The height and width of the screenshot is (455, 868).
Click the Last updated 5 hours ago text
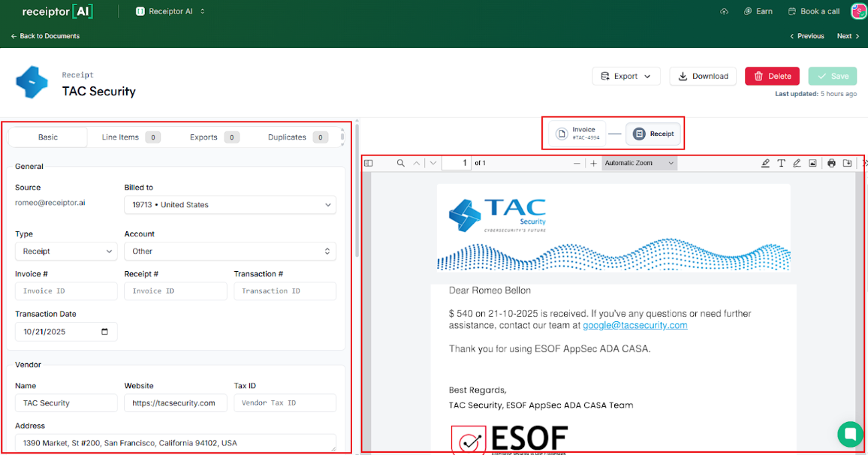click(x=815, y=94)
